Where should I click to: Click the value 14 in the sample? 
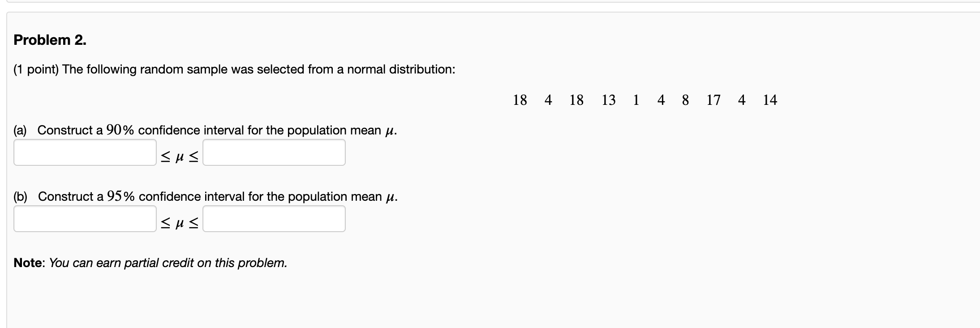(x=770, y=99)
